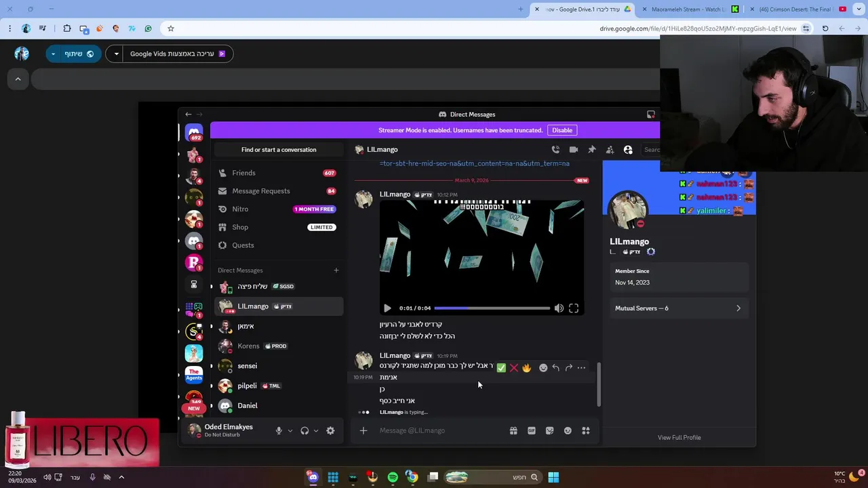
Task: Open DM with sensei
Action: click(279, 366)
